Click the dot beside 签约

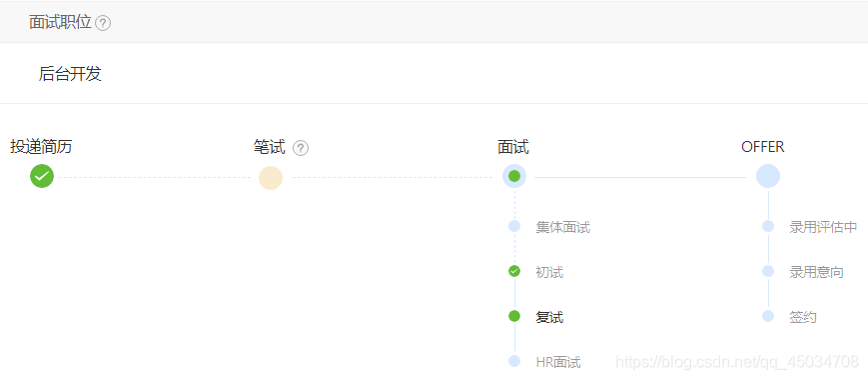coord(768,316)
